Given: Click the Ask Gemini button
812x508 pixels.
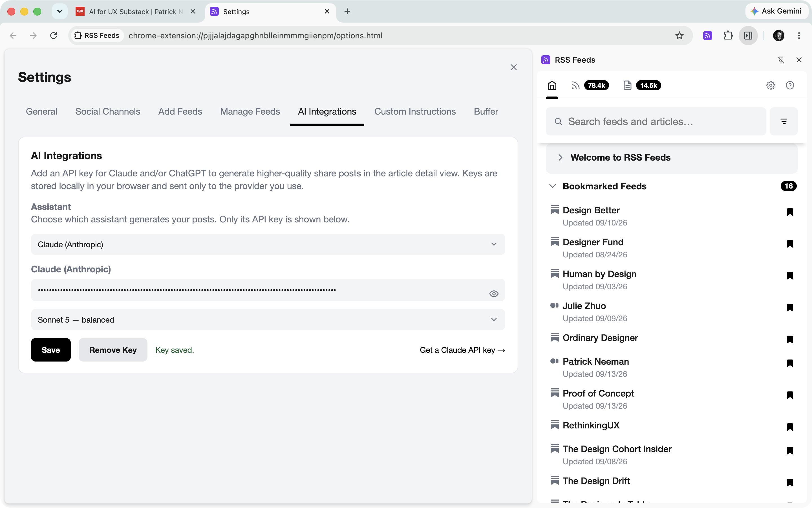Looking at the screenshot, I should tap(776, 11).
